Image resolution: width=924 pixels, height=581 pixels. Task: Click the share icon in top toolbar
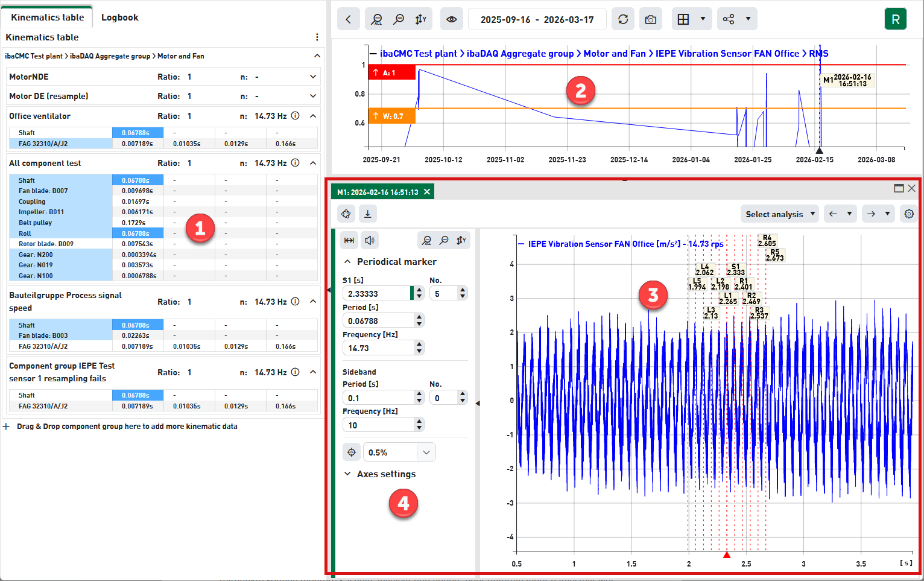tap(729, 19)
